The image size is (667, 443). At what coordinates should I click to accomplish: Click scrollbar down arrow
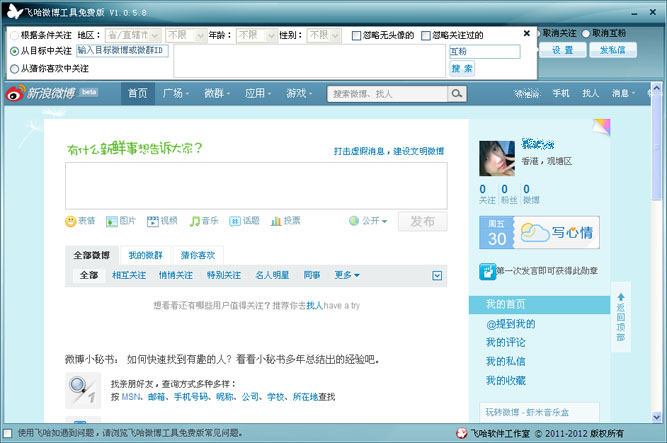click(656, 417)
